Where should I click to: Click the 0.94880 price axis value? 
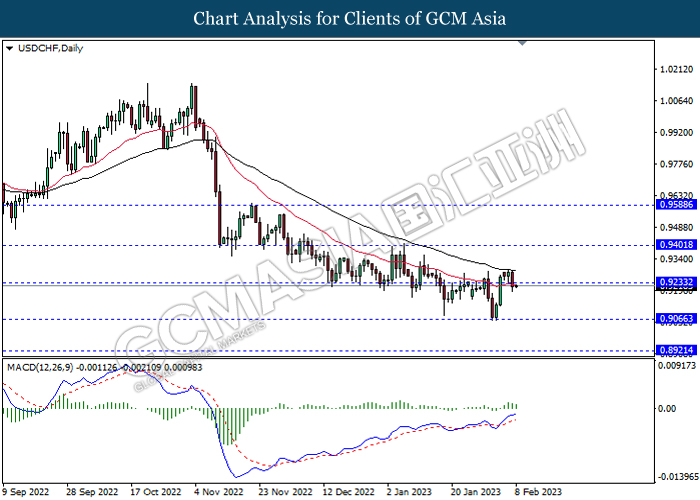click(x=677, y=228)
